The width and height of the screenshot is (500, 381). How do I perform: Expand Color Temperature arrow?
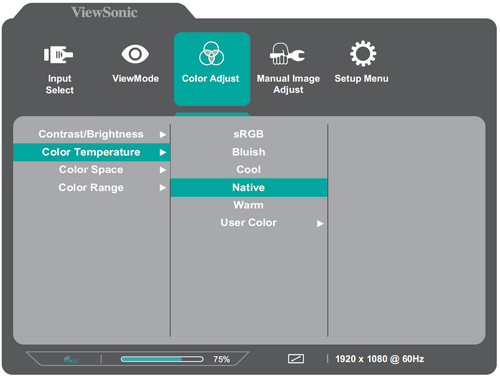tap(163, 152)
